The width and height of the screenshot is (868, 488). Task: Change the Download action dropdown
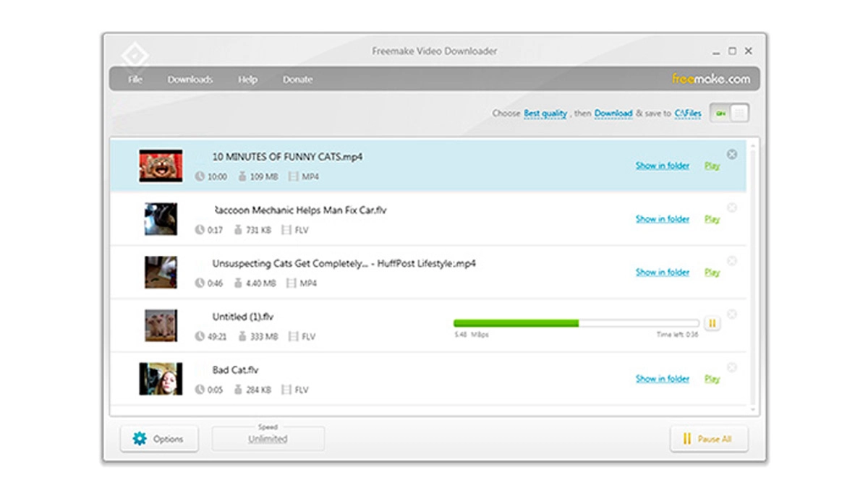pos(613,114)
